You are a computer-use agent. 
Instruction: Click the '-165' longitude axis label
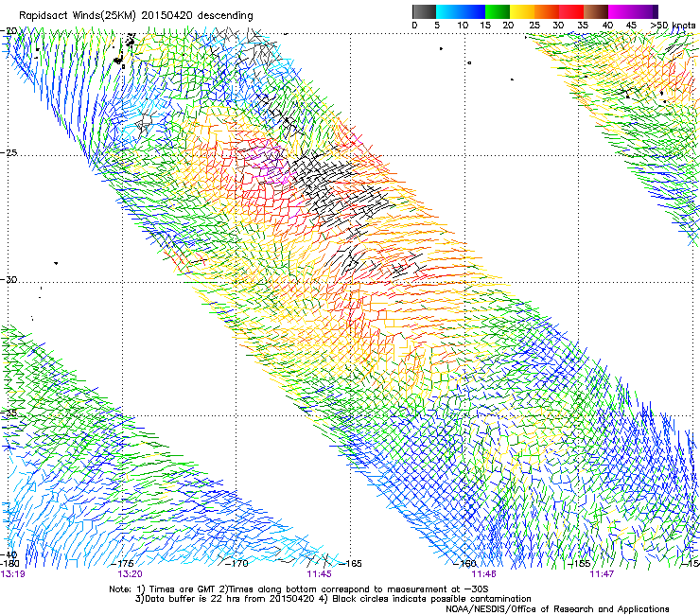click(350, 563)
